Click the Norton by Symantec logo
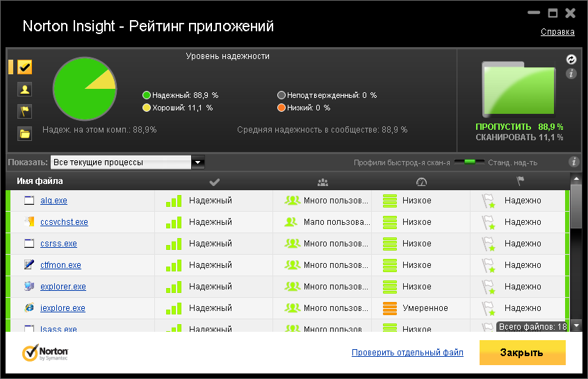This screenshot has height=379, width=588. 45,353
